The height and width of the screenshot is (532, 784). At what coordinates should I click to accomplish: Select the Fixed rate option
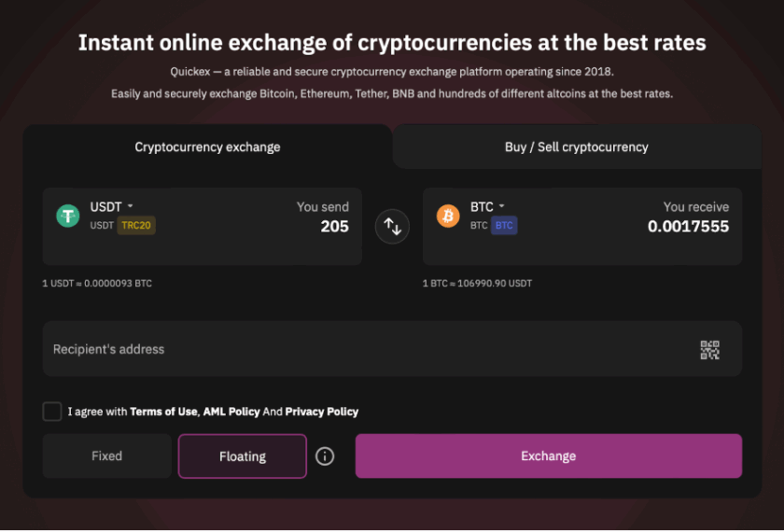pyautogui.click(x=106, y=456)
